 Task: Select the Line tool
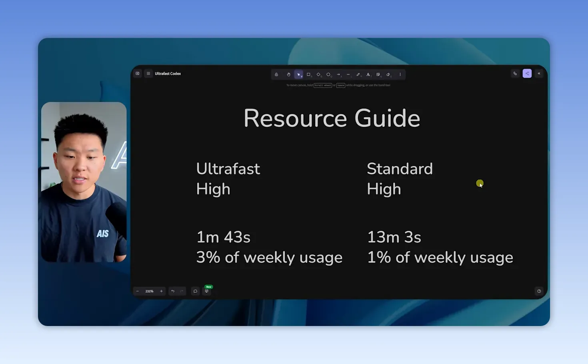point(348,74)
